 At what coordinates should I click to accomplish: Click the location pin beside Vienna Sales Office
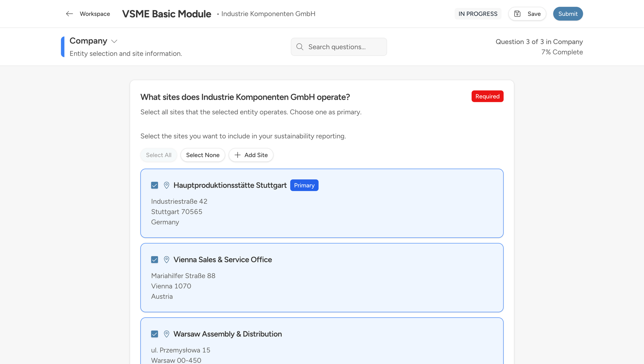pos(166,260)
